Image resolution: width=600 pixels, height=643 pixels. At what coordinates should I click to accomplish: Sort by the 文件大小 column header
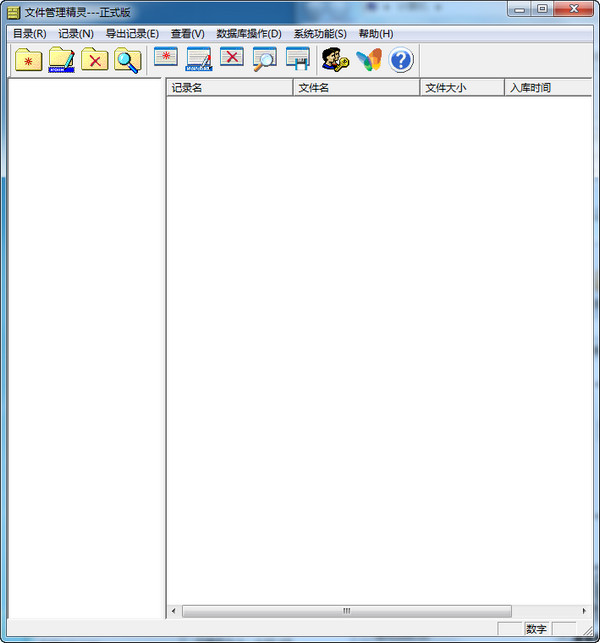pos(461,88)
